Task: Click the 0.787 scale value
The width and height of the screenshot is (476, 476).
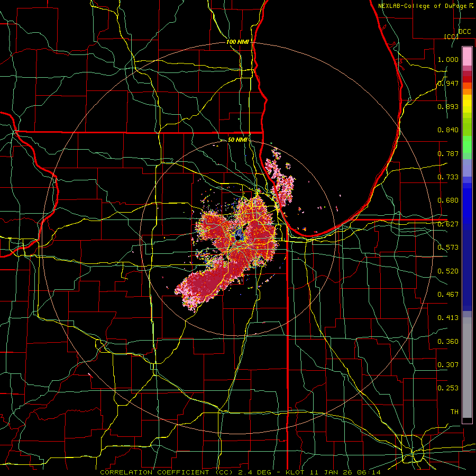Action: (x=448, y=153)
